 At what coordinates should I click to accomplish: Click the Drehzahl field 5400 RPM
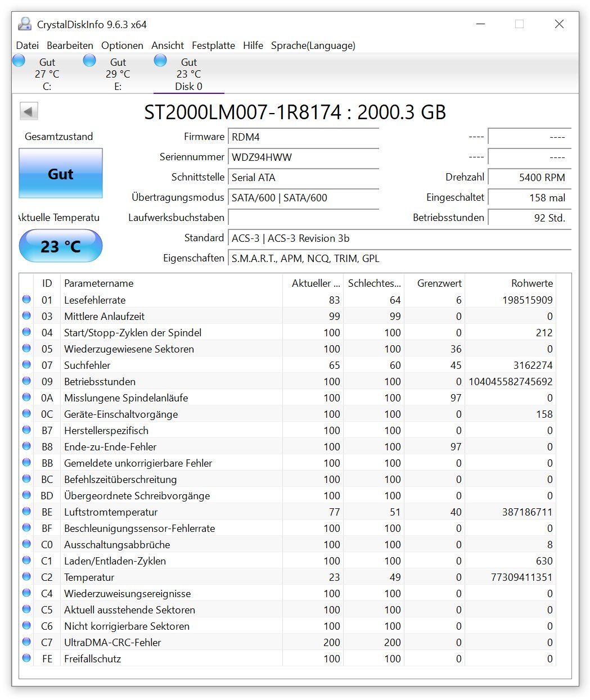[530, 178]
